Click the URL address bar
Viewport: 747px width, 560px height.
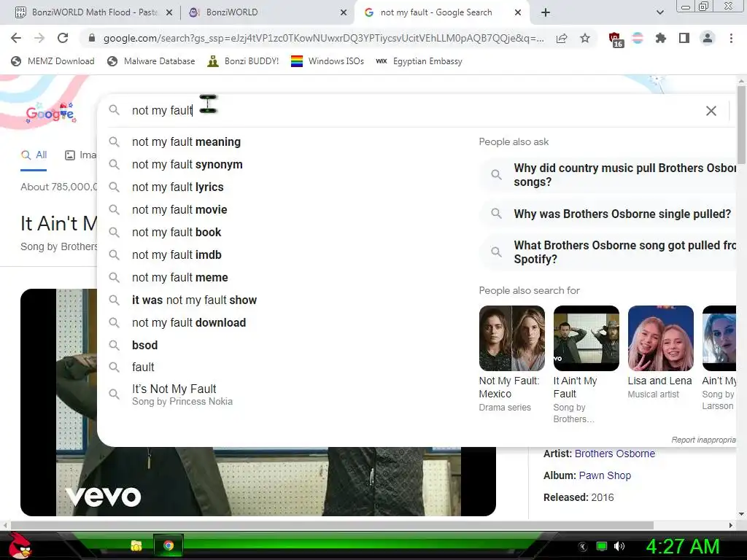(x=323, y=38)
